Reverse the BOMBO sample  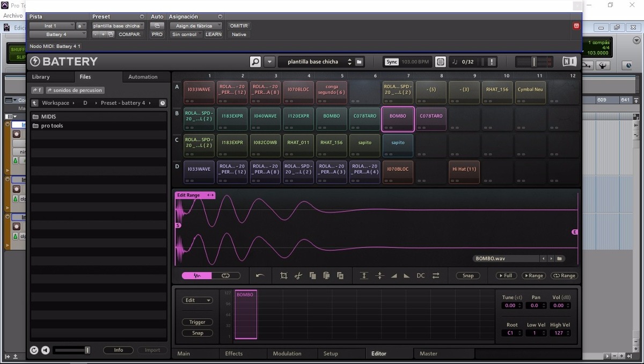click(x=436, y=275)
